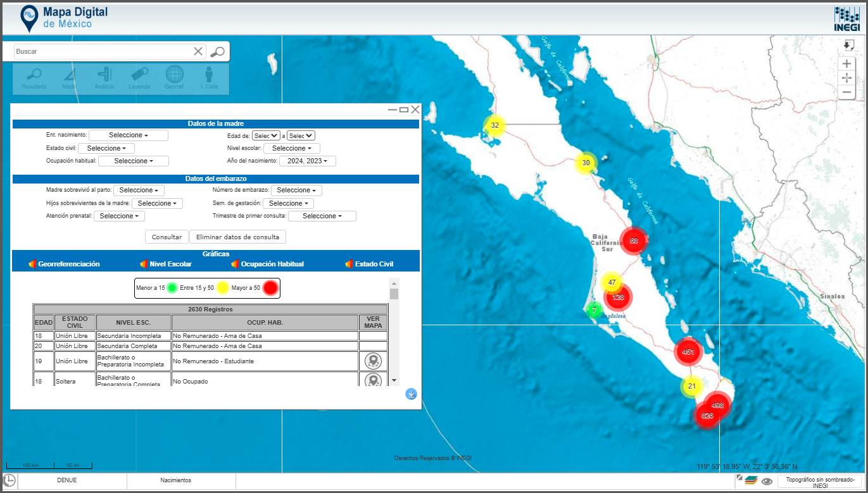Open the Año del nacimiento 2024, 2023 dropdown
Screen dimensions: 868x493
[308, 161]
